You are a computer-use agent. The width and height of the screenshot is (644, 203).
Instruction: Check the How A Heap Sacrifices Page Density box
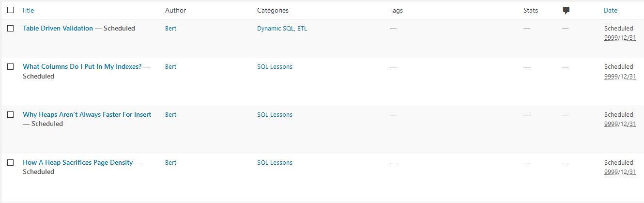pos(11,163)
